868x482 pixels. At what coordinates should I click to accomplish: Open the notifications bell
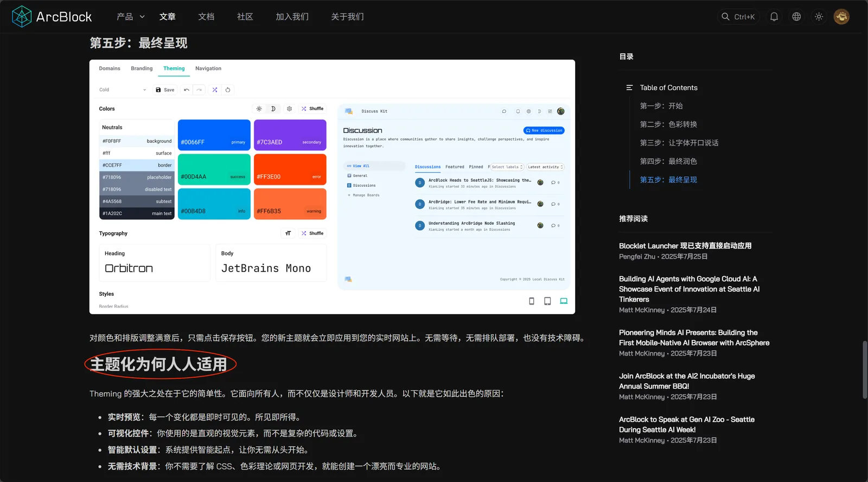click(x=774, y=17)
